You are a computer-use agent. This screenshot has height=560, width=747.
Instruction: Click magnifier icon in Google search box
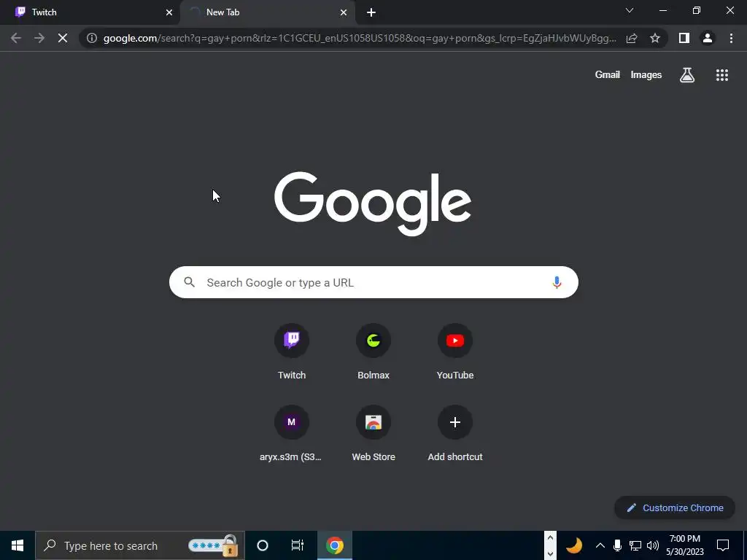(189, 282)
